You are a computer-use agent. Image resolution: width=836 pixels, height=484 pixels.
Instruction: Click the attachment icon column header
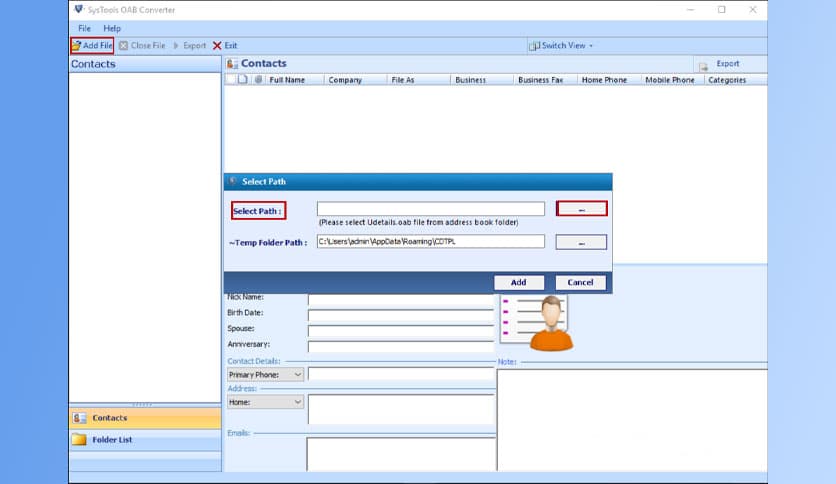coord(259,79)
